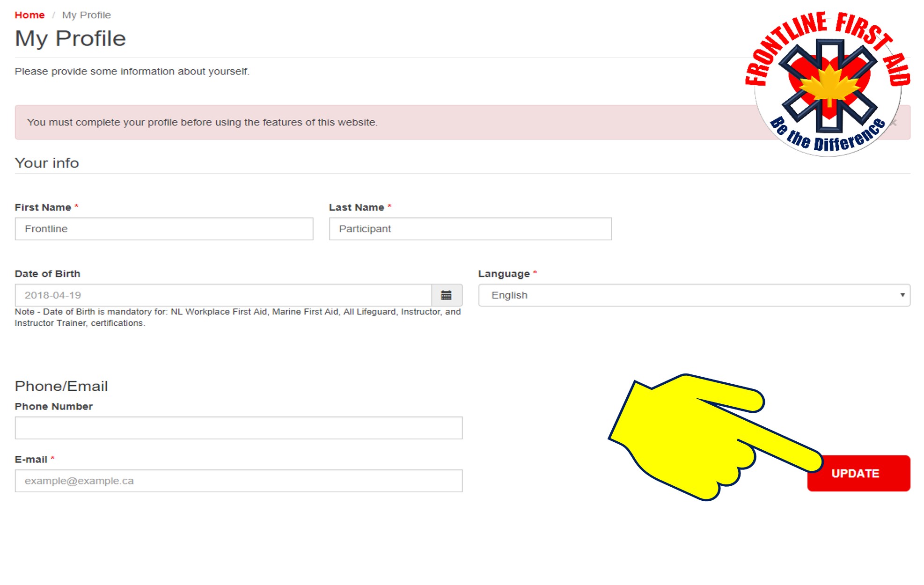Click the E-mail input field
The height and width of the screenshot is (585, 924).
pyautogui.click(x=239, y=480)
